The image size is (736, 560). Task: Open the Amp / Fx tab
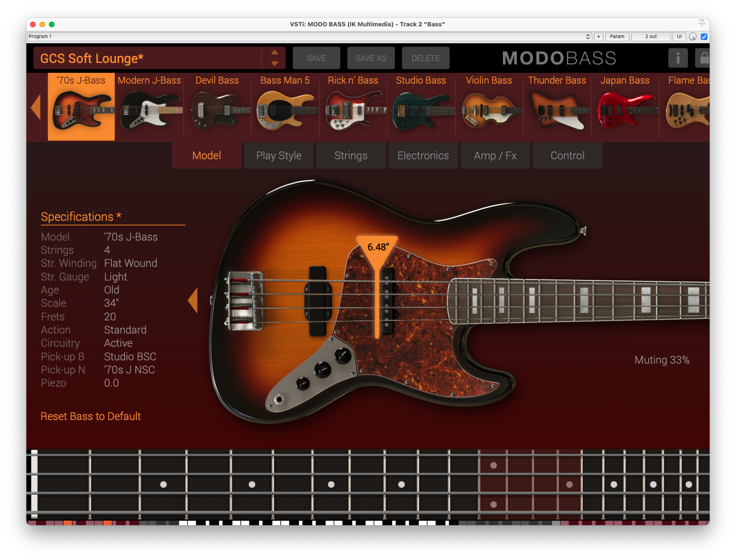click(x=495, y=156)
